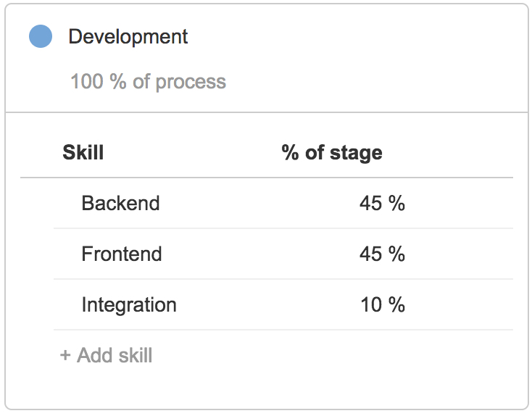The image size is (532, 416).
Task: Click the percent sign in Integration row
Action: (x=396, y=304)
